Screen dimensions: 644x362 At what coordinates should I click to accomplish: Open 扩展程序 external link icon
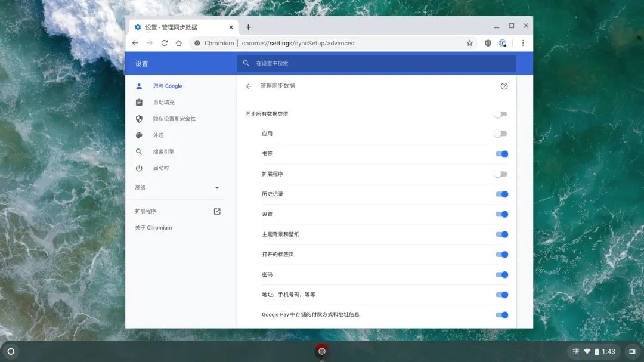217,211
